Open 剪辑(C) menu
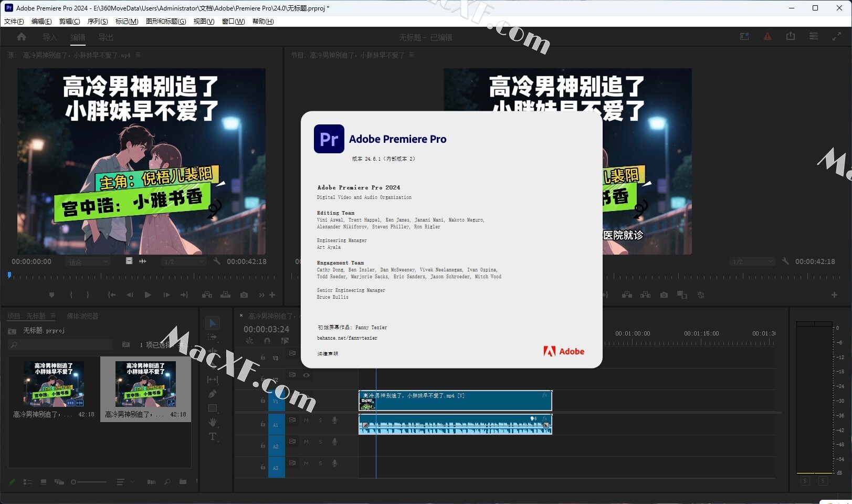 [70, 22]
